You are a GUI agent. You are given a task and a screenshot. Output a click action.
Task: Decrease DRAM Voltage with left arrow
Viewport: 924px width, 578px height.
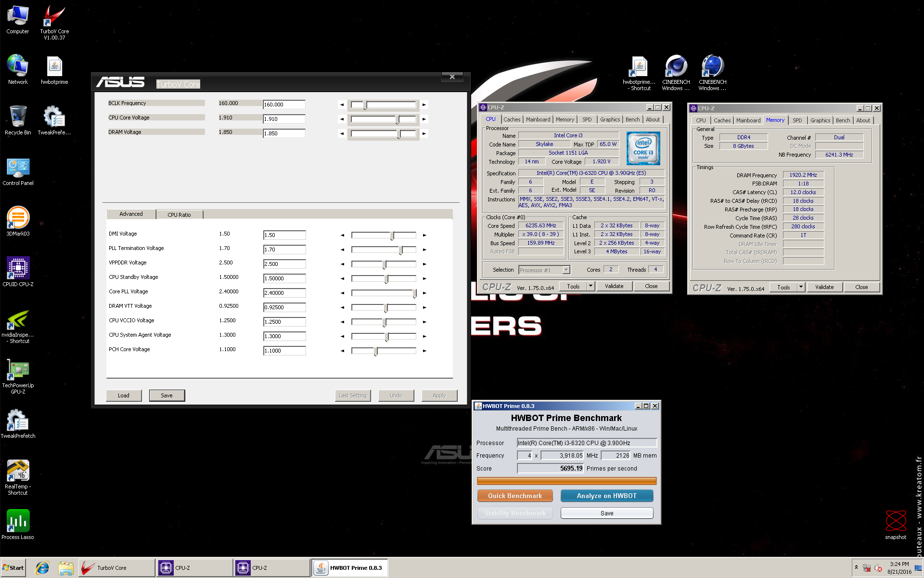coord(342,133)
